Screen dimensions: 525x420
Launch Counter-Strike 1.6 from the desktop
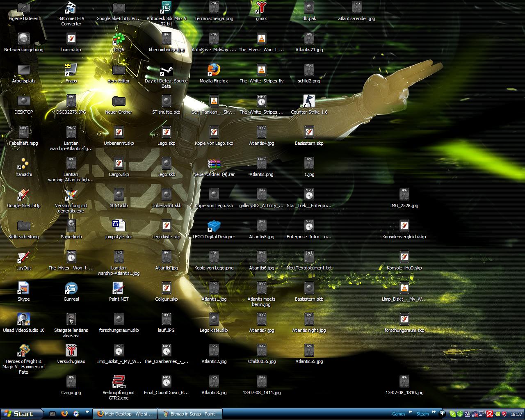coord(309,101)
